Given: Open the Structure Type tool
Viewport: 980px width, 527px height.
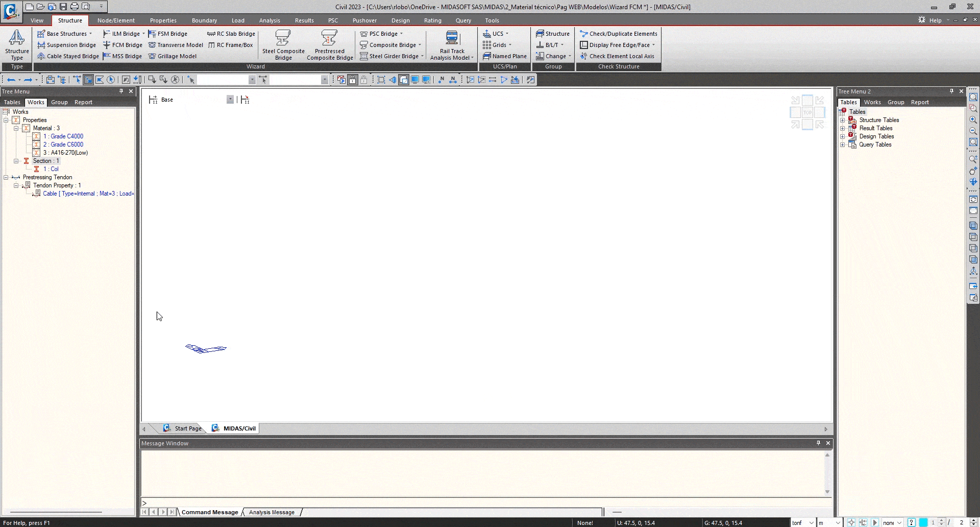Looking at the screenshot, I should [17, 45].
